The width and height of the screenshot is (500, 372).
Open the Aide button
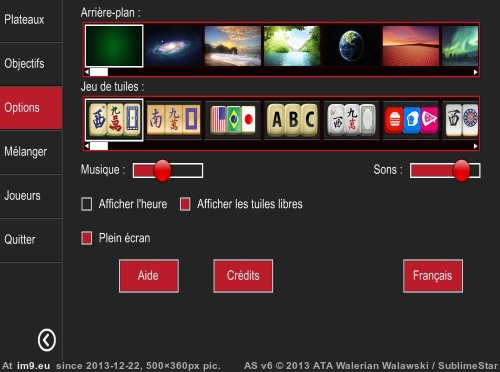(149, 276)
